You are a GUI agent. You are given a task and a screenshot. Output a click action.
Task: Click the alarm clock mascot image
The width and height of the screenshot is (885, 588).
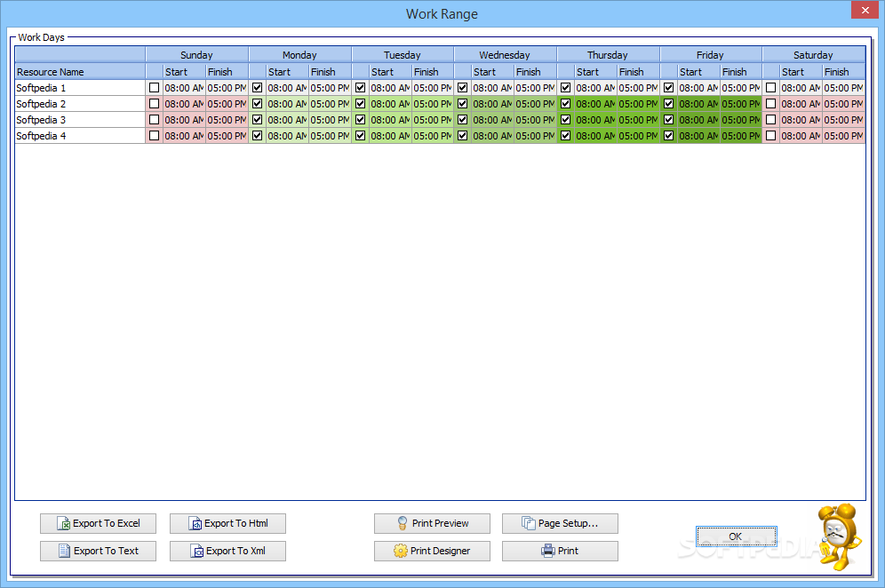click(841, 536)
